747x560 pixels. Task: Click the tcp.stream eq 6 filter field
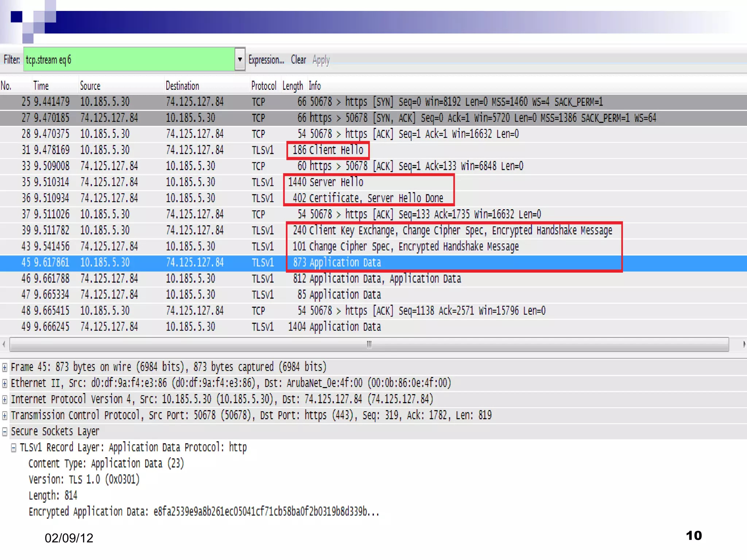coord(129,59)
